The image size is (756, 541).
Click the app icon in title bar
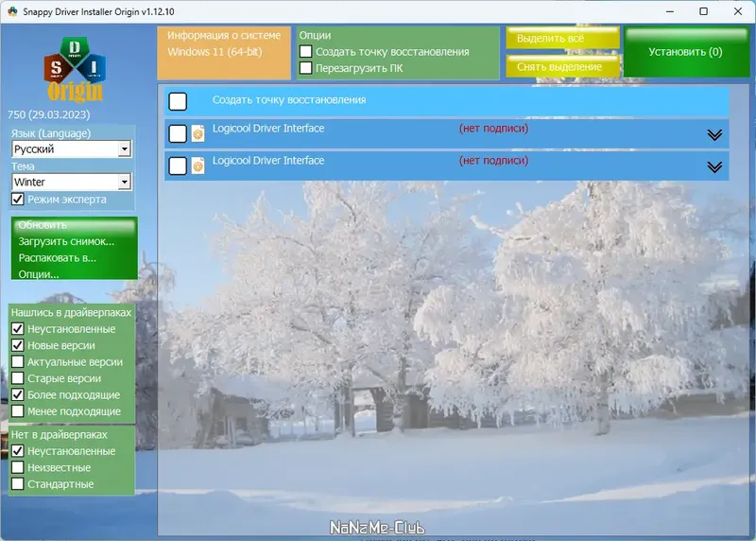tap(12, 11)
